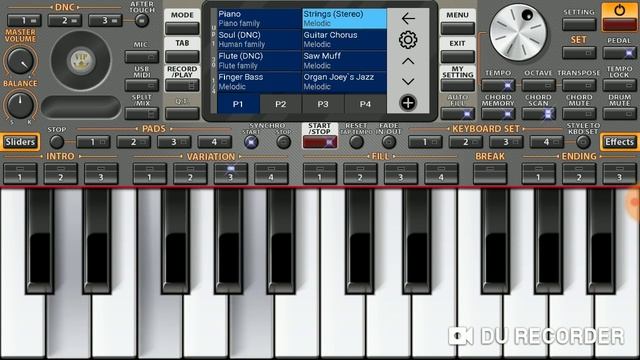Select the Piano sound
Screen dimensions: 640x360
[259, 18]
